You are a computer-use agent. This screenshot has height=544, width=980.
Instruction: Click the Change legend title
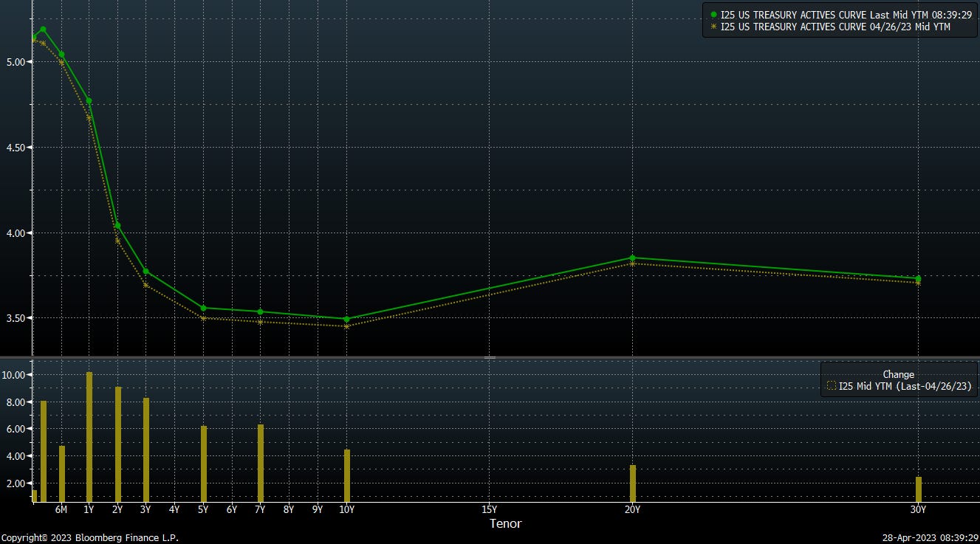point(898,374)
